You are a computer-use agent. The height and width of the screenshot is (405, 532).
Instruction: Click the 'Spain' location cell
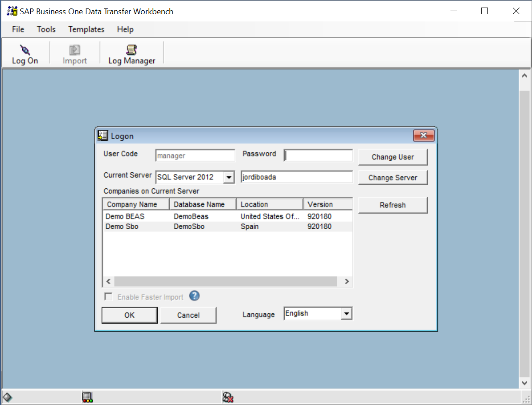click(x=250, y=227)
